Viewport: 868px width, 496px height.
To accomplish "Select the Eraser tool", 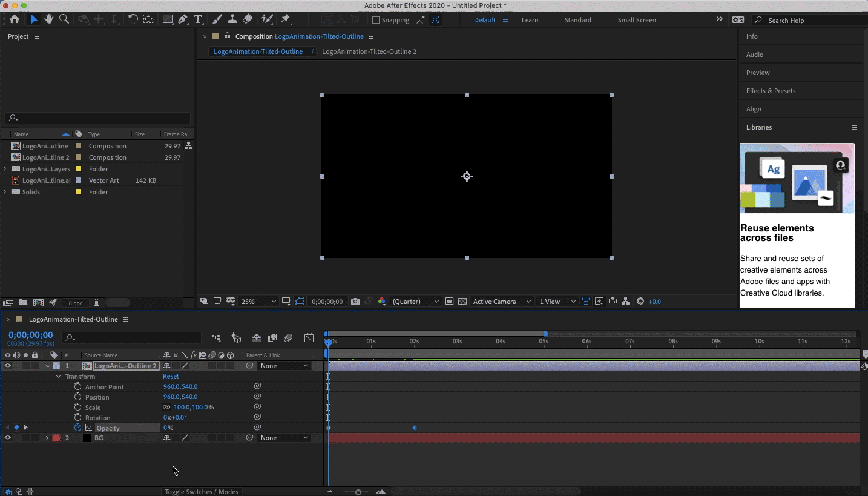I will [248, 19].
